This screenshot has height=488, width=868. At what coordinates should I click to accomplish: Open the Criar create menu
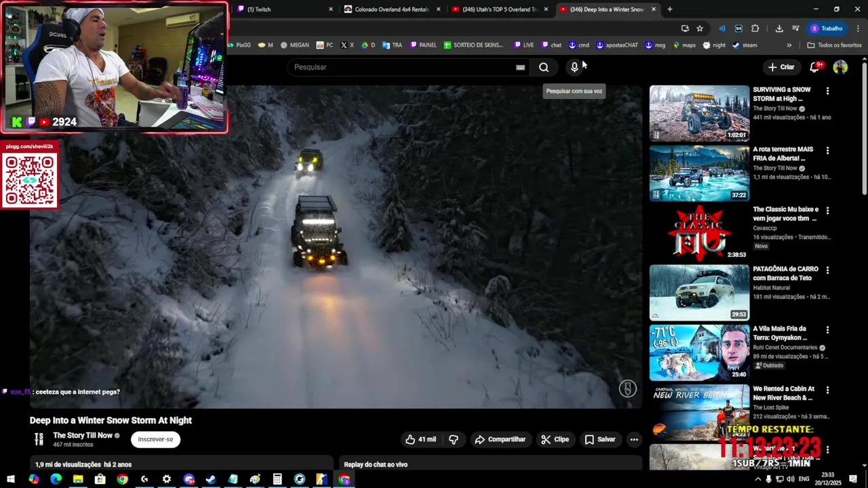pos(781,67)
